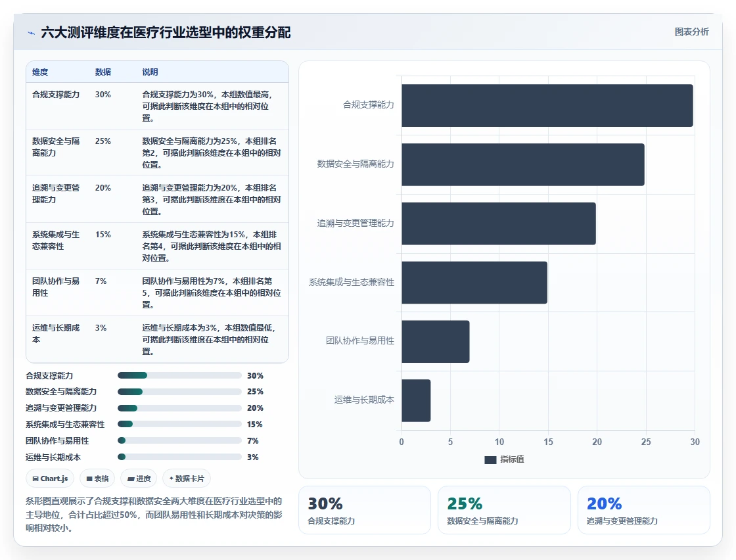Click the 15% table data cell
The image size is (736, 560).
pyautogui.click(x=103, y=234)
